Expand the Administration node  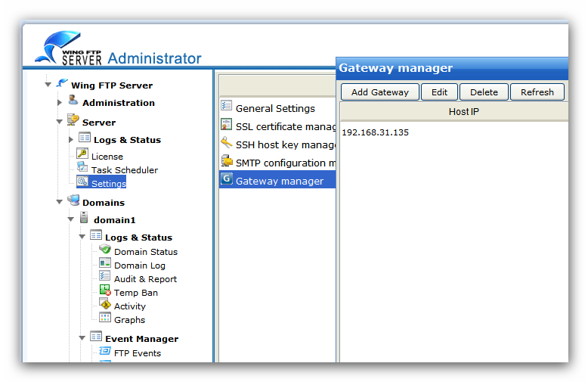click(x=59, y=102)
